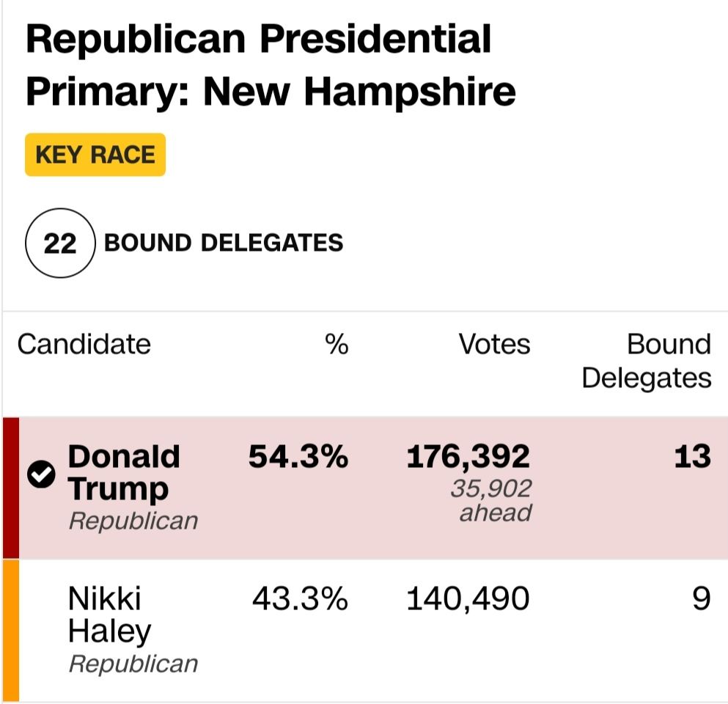Click Trump's 13 bound delegates value
The image size is (728, 704).
tap(692, 457)
